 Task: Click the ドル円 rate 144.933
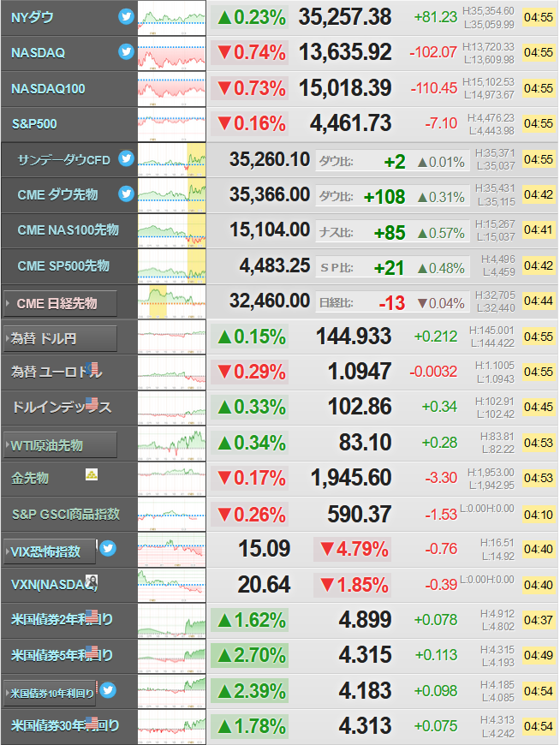pos(354,337)
